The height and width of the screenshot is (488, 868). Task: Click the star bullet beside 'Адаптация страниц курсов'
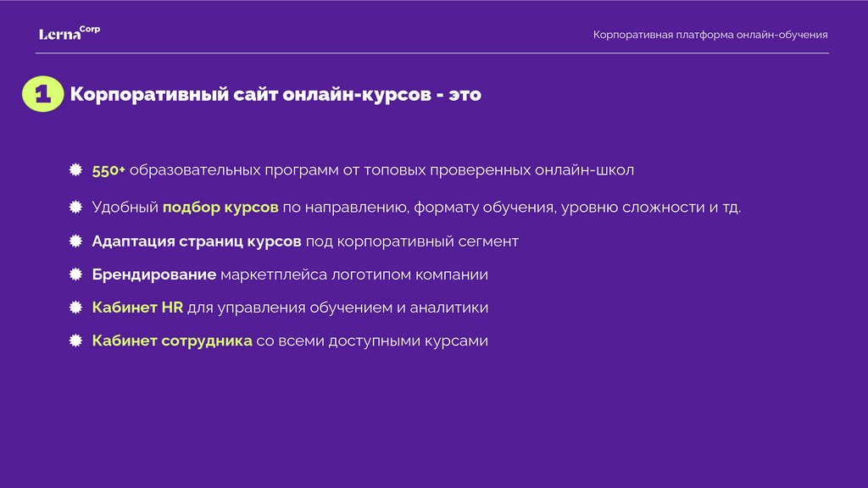point(75,241)
